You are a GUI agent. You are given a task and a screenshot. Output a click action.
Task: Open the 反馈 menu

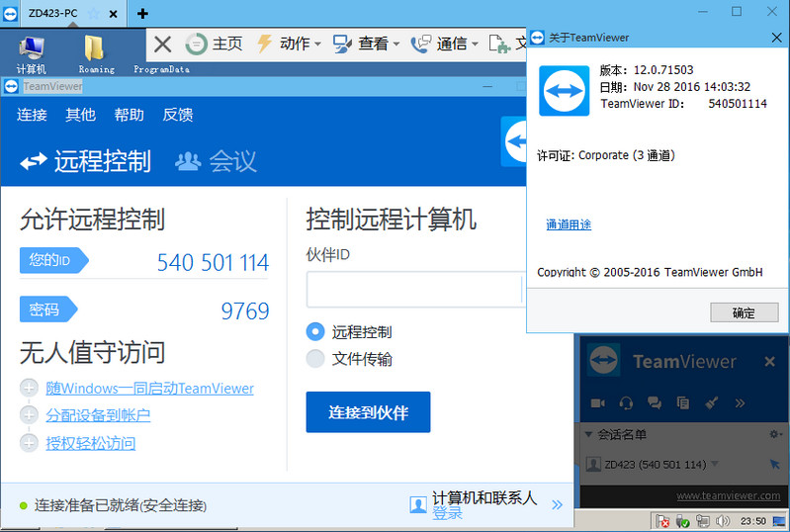coord(178,115)
